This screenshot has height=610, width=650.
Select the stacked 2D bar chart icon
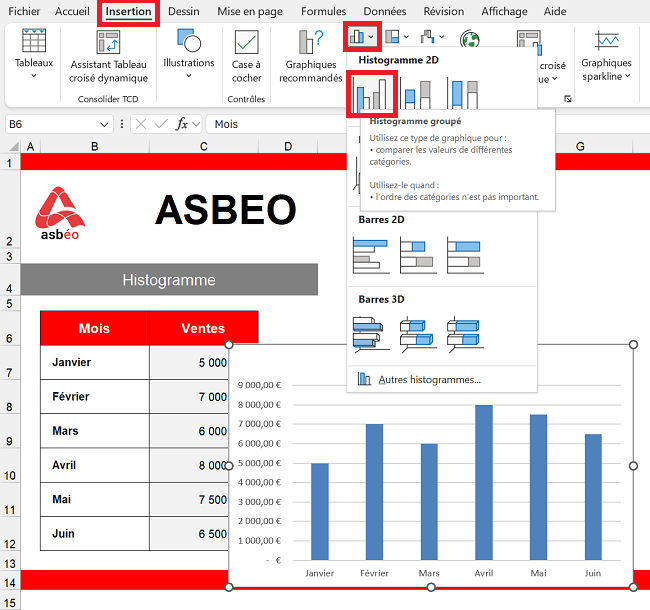[417, 254]
